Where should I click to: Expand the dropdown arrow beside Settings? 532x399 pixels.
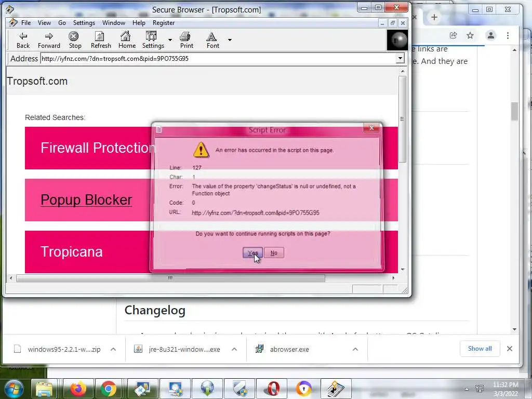pos(170,39)
